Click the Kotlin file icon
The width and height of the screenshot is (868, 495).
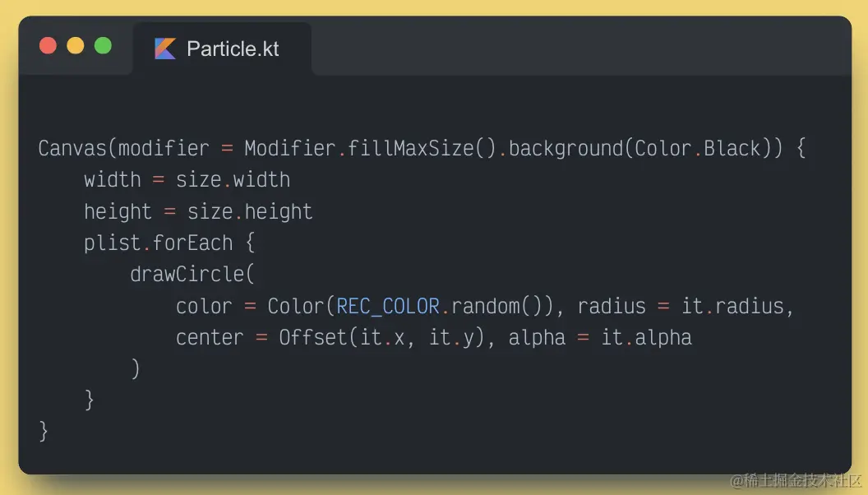click(x=165, y=49)
